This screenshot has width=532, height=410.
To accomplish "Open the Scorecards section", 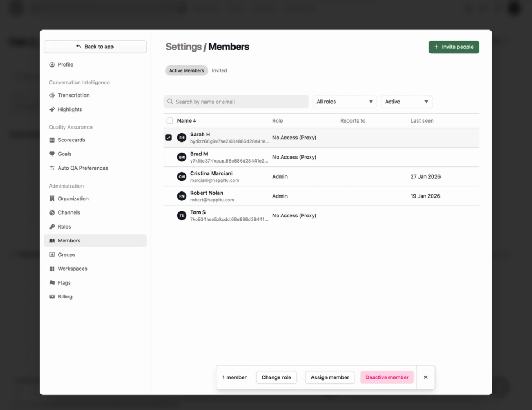I will pyautogui.click(x=72, y=139).
